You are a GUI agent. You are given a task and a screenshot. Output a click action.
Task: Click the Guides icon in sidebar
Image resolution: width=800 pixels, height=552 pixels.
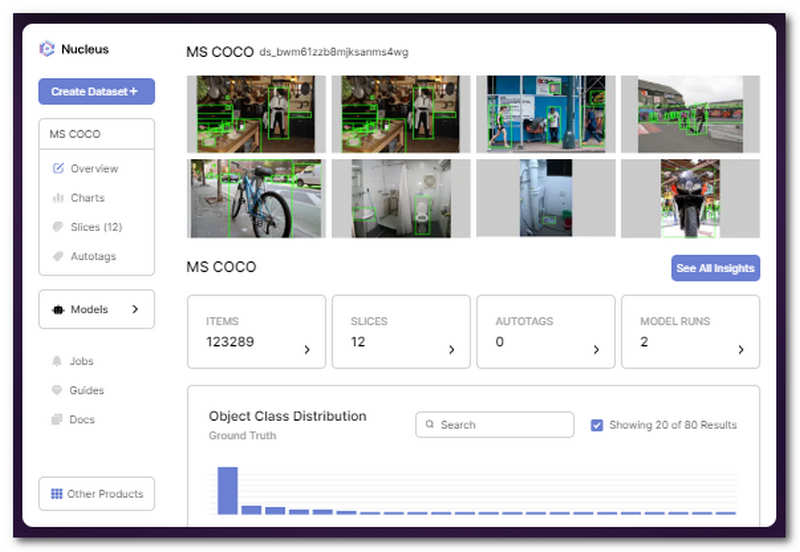point(58,390)
